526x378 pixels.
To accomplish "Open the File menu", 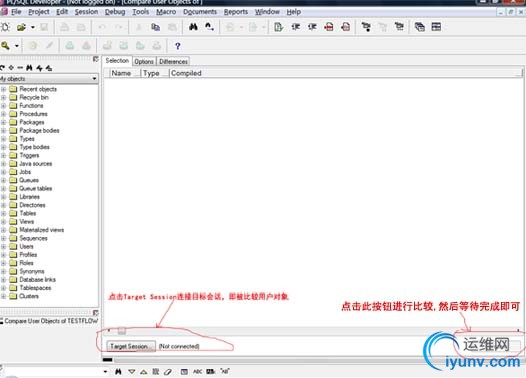I will [16, 12].
